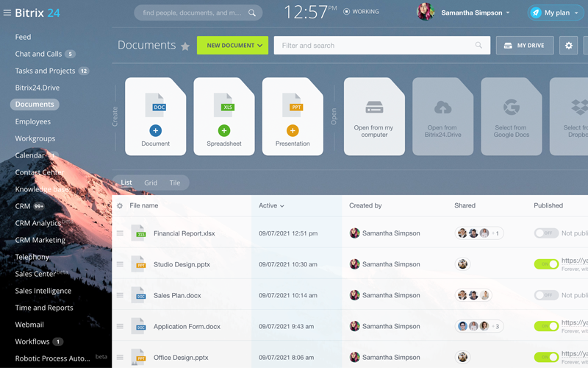Open row menu for Sales Plan.docx
The height and width of the screenshot is (368, 588).
(x=120, y=295)
